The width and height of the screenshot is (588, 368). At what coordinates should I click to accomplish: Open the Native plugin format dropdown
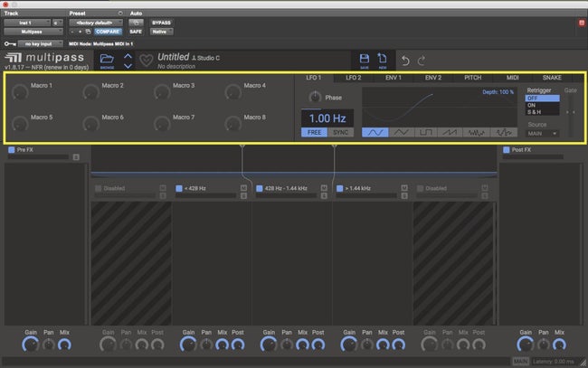162,32
